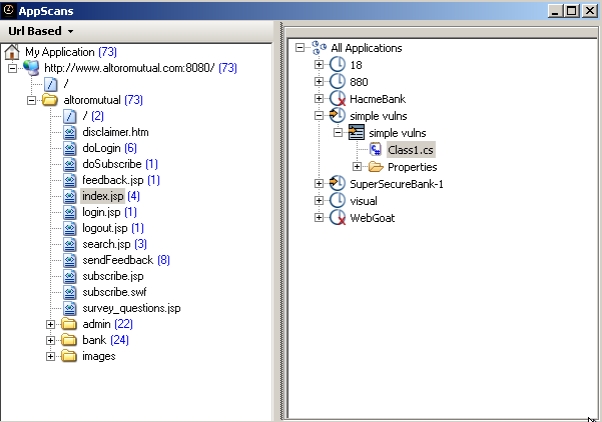Click the page icon beside index.jsp
The height and width of the screenshot is (422, 602).
click(x=69, y=196)
